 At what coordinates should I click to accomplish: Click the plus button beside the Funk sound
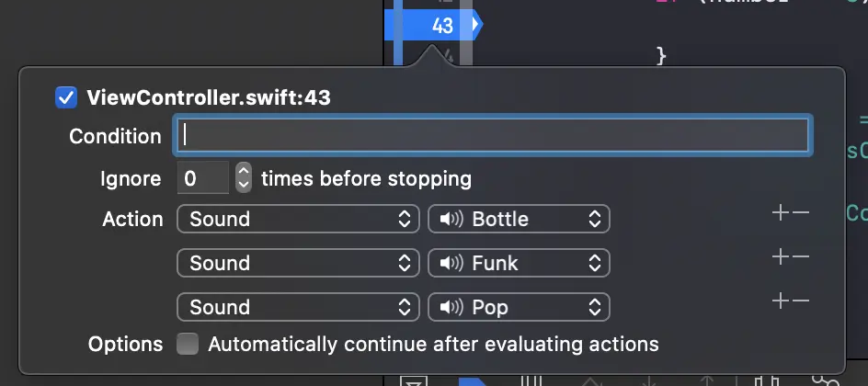pyautogui.click(x=781, y=258)
